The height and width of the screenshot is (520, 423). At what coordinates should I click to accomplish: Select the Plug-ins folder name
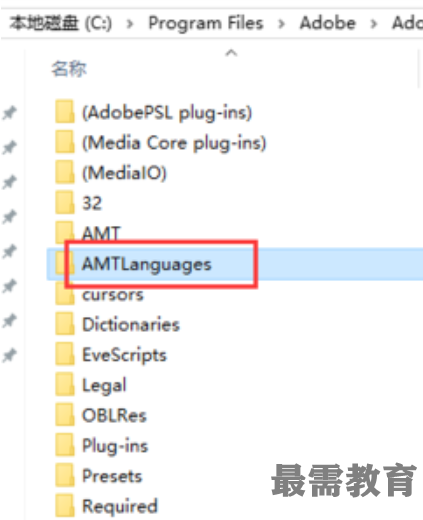tap(115, 446)
